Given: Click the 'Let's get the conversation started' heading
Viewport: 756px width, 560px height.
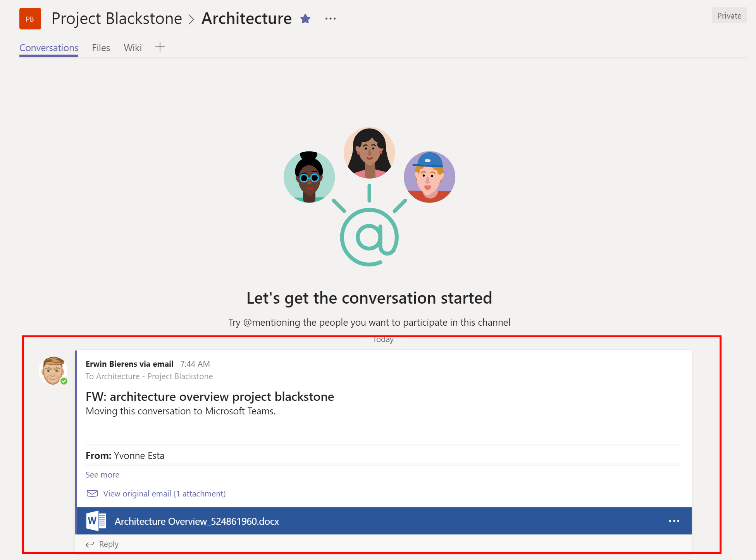Looking at the screenshot, I should pyautogui.click(x=369, y=298).
